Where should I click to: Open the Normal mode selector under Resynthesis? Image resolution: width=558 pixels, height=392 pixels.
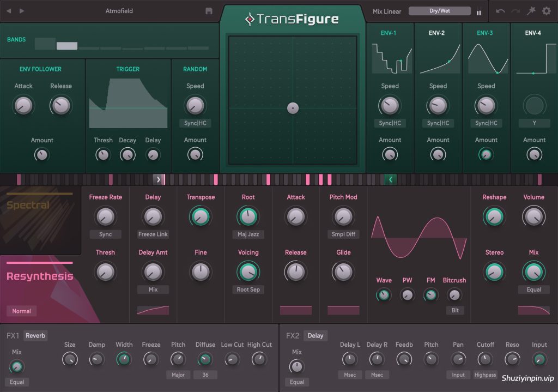tap(21, 311)
